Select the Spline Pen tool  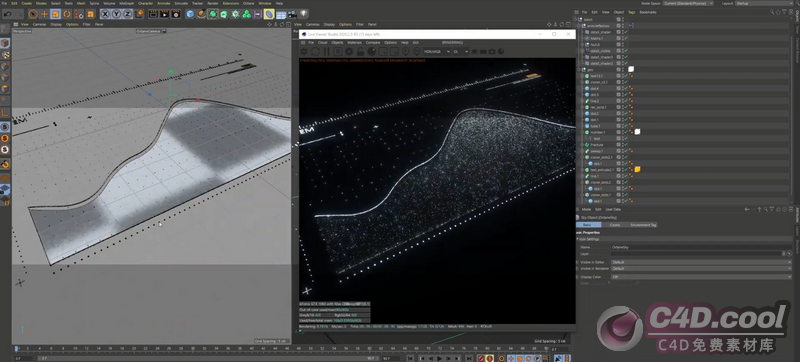201,14
